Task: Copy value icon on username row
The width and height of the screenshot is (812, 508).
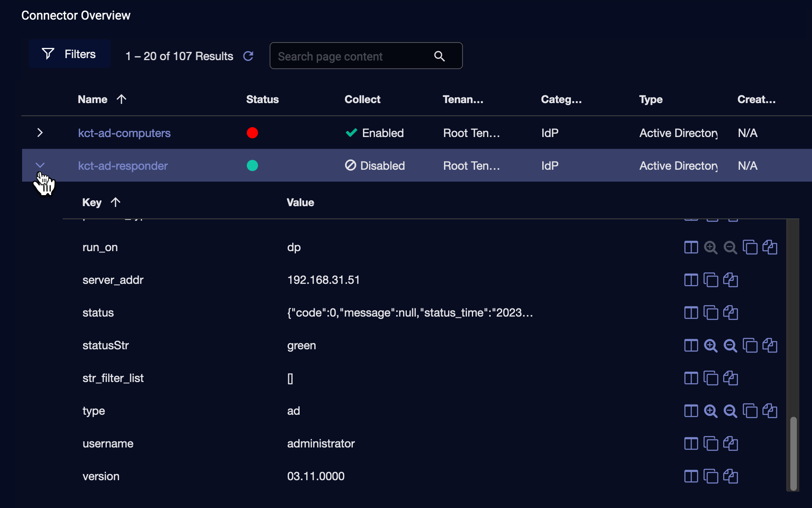Action: click(x=710, y=444)
